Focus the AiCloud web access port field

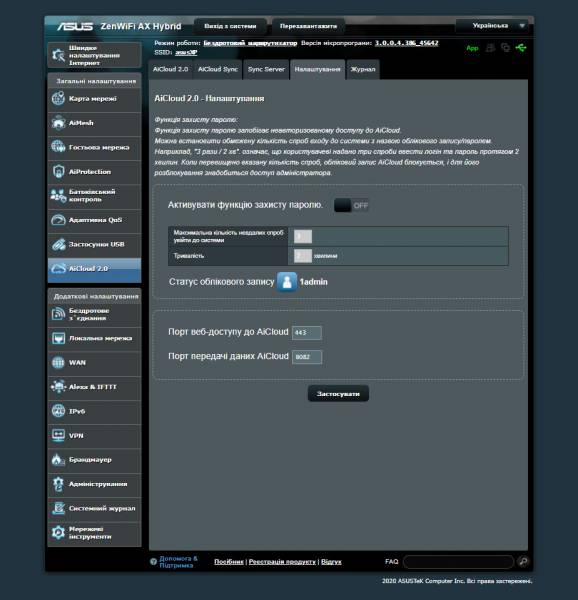[x=307, y=333]
